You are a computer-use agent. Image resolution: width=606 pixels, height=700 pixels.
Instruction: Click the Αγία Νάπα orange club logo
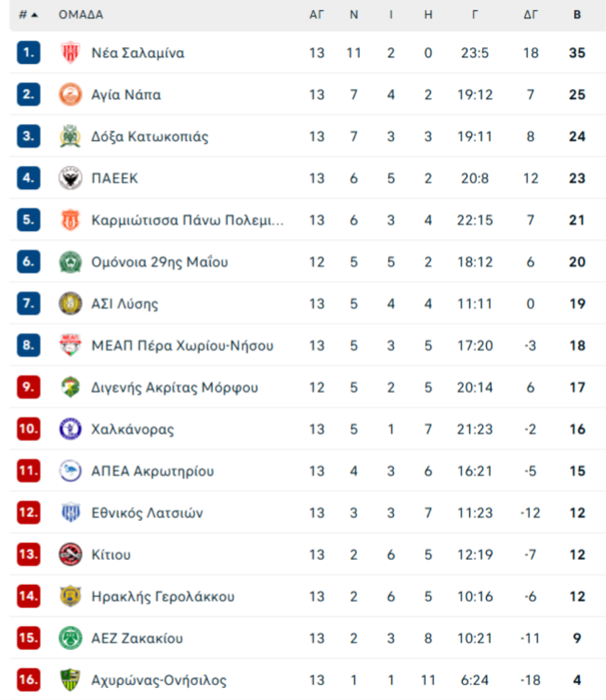(70, 95)
